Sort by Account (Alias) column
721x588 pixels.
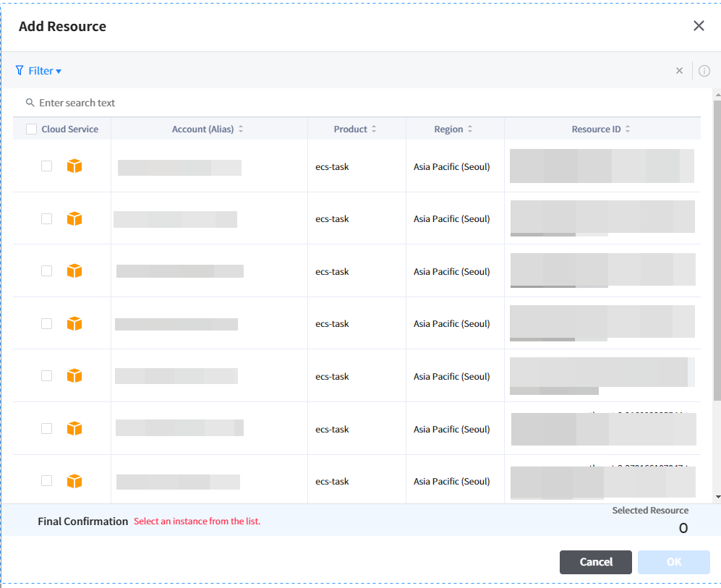[x=208, y=129]
